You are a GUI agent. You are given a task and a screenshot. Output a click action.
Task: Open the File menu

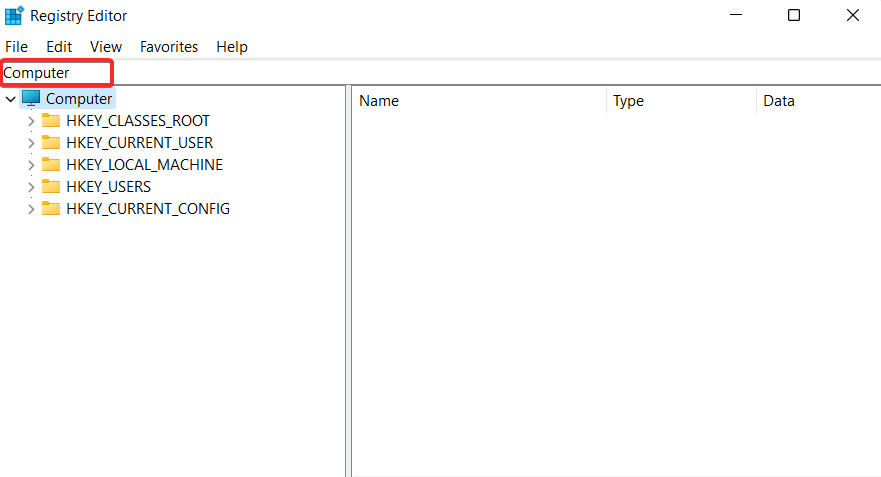(x=16, y=47)
